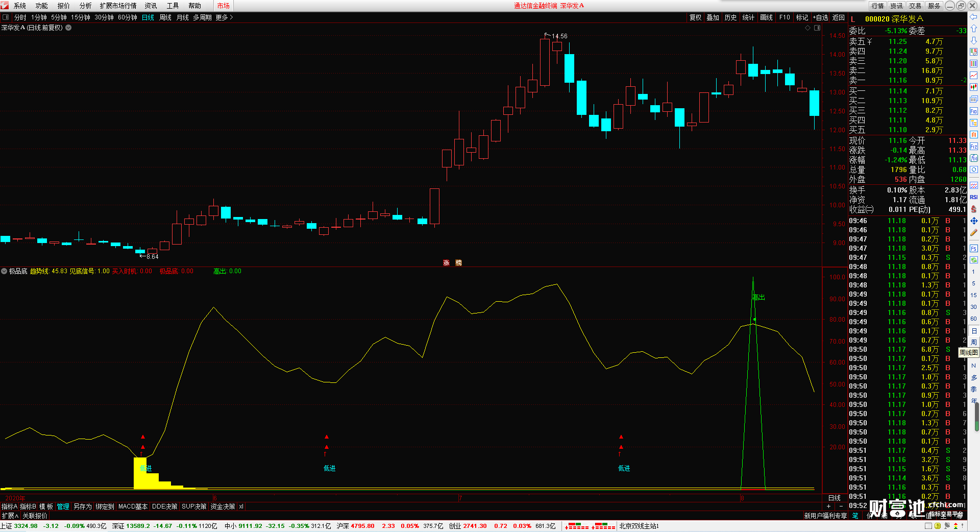
Task: Click the TDX logo icon at top-left
Action: coord(5,5)
